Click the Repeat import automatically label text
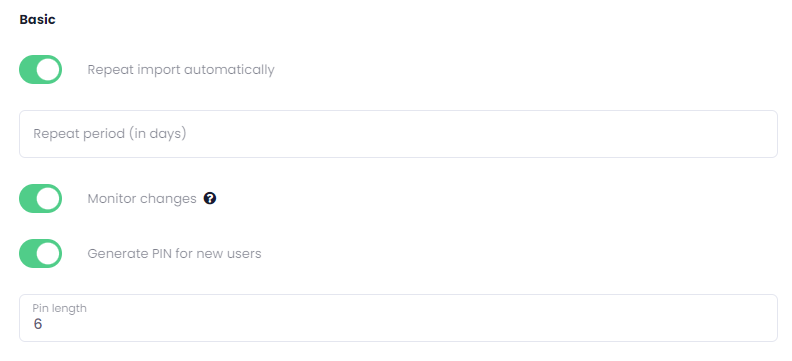This screenshot has height=361, width=792. click(x=181, y=70)
